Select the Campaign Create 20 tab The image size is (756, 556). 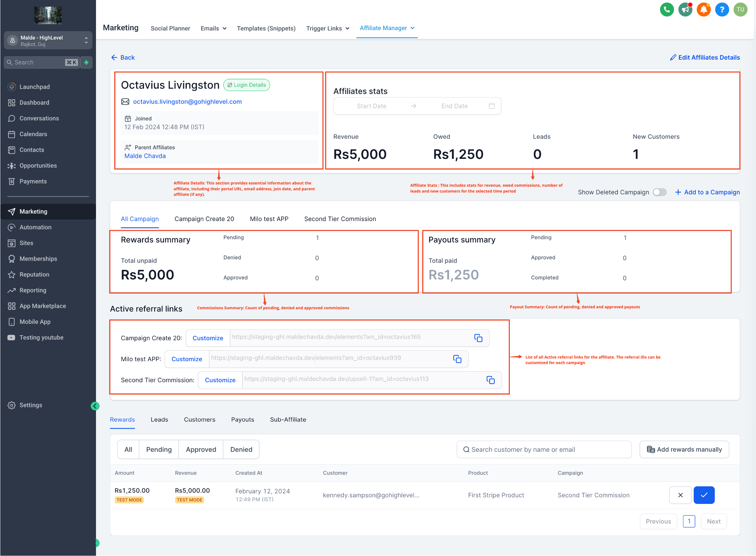(204, 219)
